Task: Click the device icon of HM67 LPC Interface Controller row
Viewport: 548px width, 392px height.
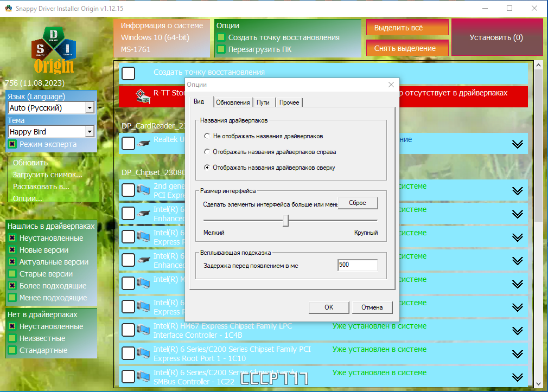Action: pos(143,330)
